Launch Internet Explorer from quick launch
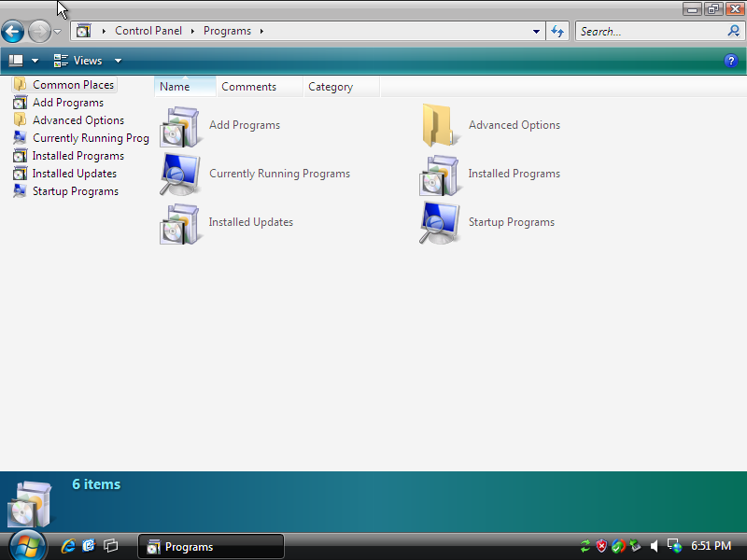 click(x=68, y=546)
